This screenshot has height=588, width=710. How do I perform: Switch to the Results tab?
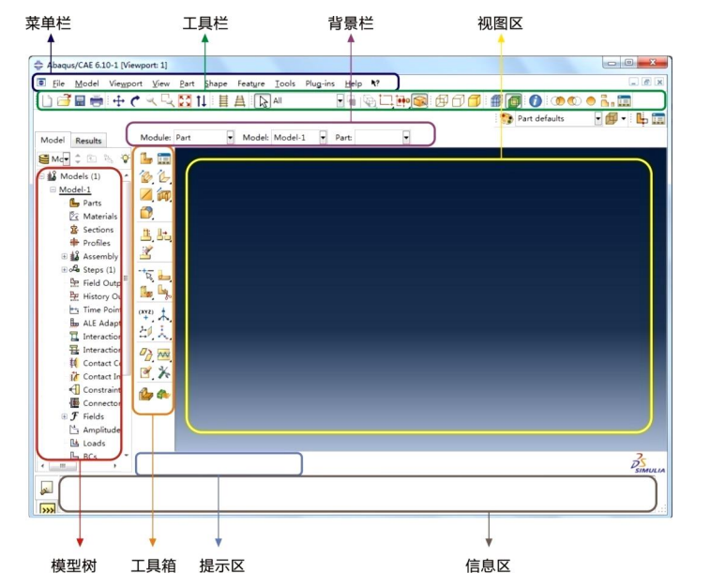88,141
